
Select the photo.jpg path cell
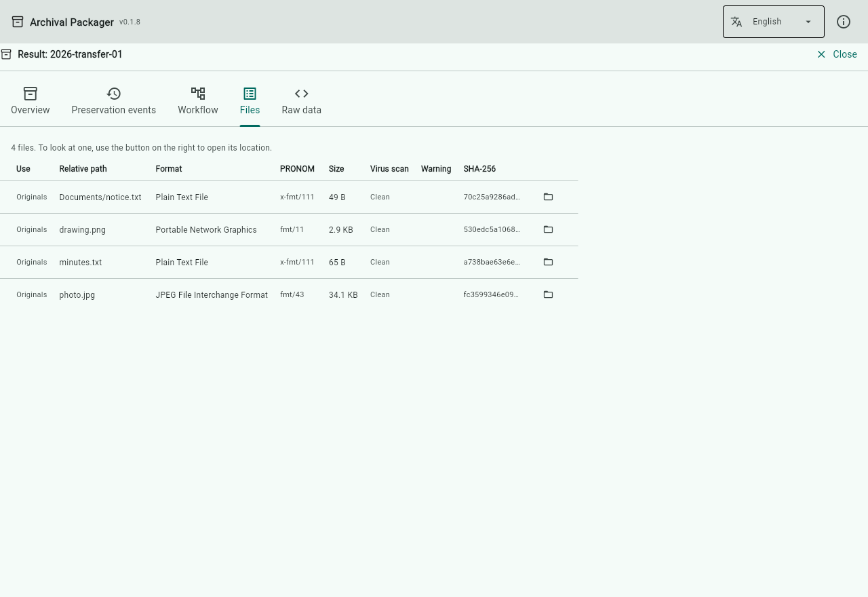[x=77, y=295]
